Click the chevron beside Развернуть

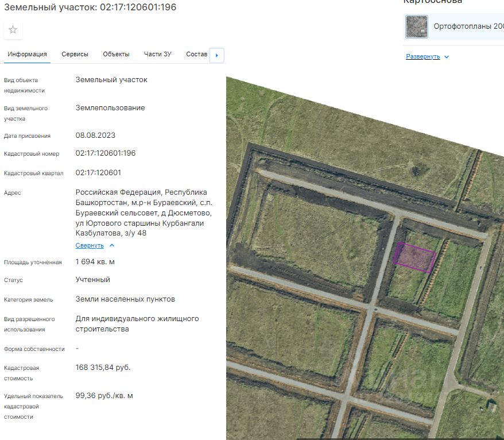point(447,57)
